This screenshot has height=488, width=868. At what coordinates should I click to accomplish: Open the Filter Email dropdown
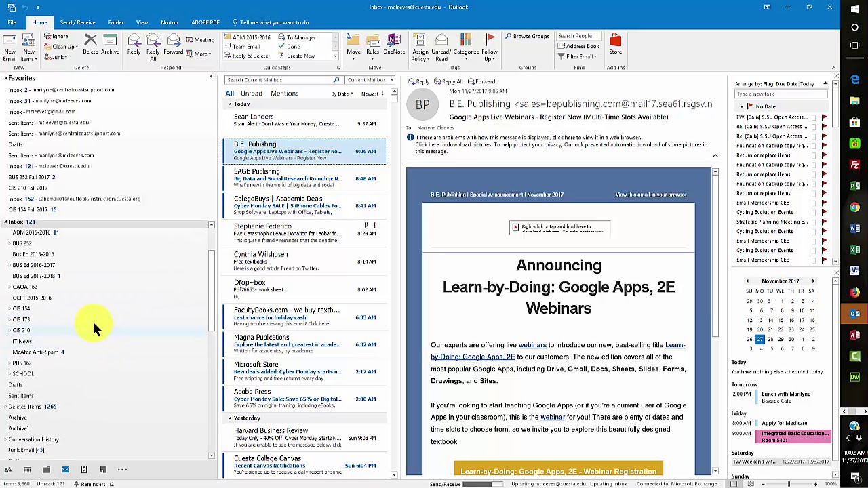pos(577,56)
